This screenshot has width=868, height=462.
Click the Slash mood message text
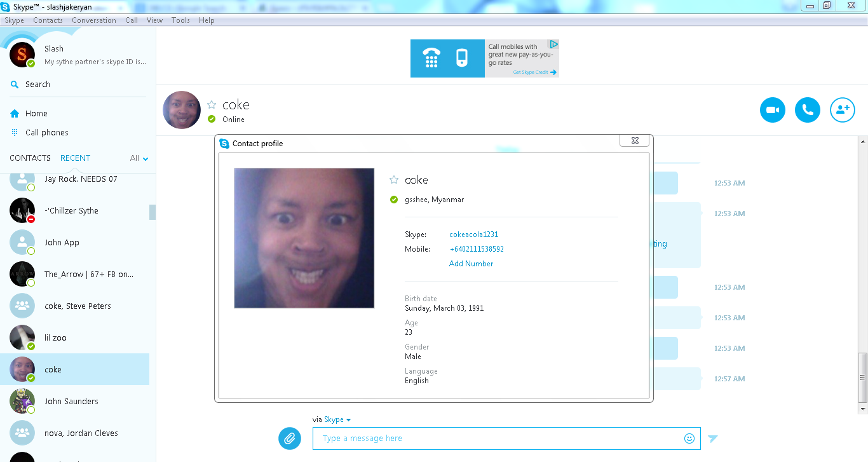95,62
